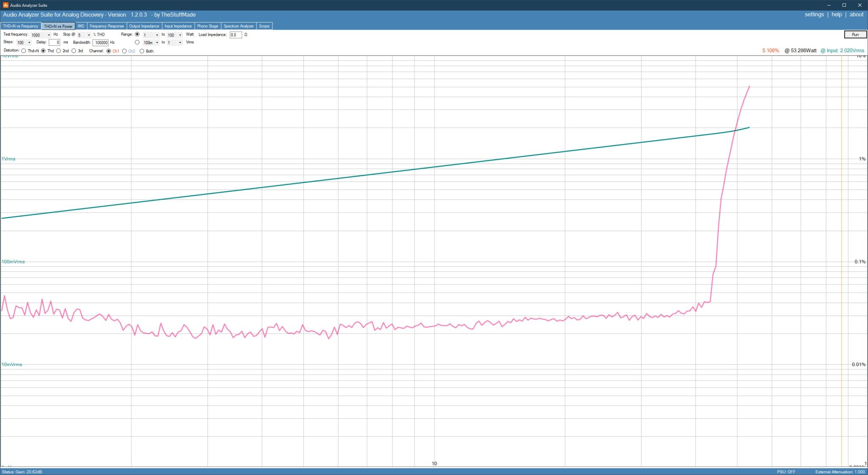Click the 0.1% axis label

860,262
